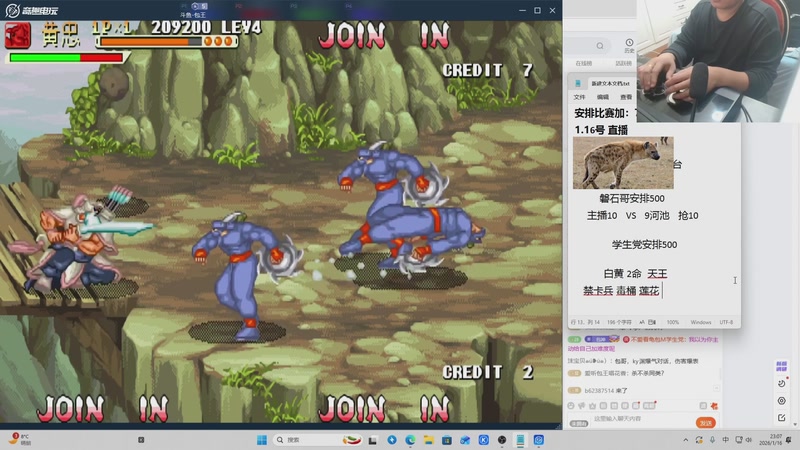
Task: Open the notification bell in system tray
Action: tap(789, 440)
